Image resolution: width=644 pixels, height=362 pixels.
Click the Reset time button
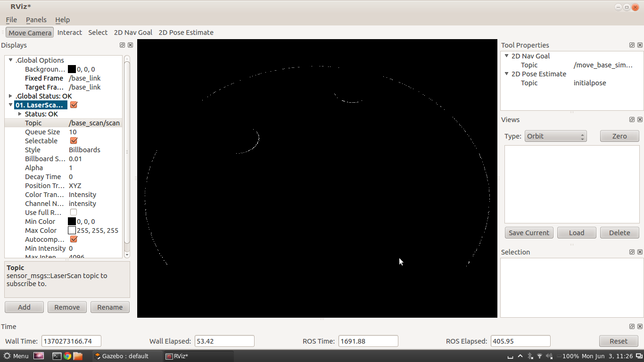(618, 341)
